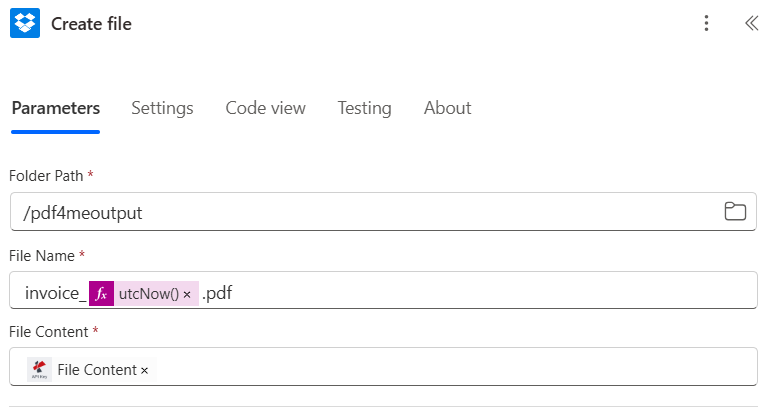Remove the utcNow() expression token
Screen dimensions: 764x413
coord(187,295)
